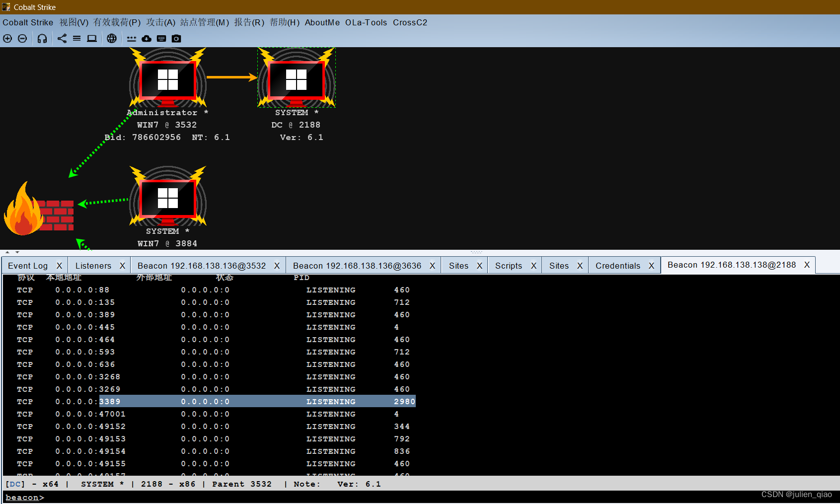Click the 0.0.0.0:88 local address
This screenshot has width=840, height=504.
(82, 289)
